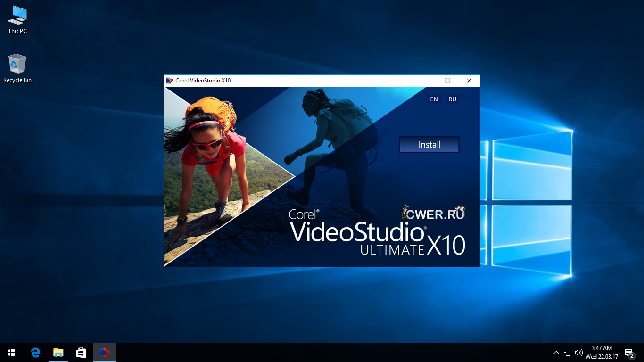Close the Corel VideoStudio X10 window
This screenshot has width=644, height=362.
[x=469, y=81]
